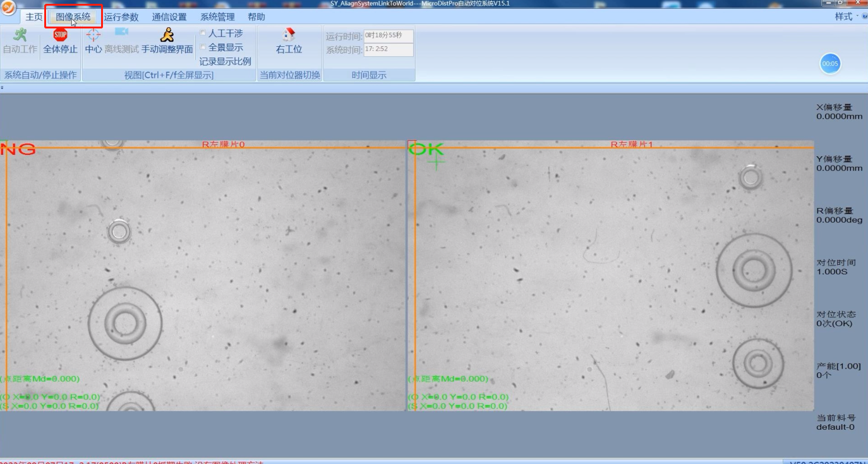Enable the 人工干涉 checkbox

[203, 33]
